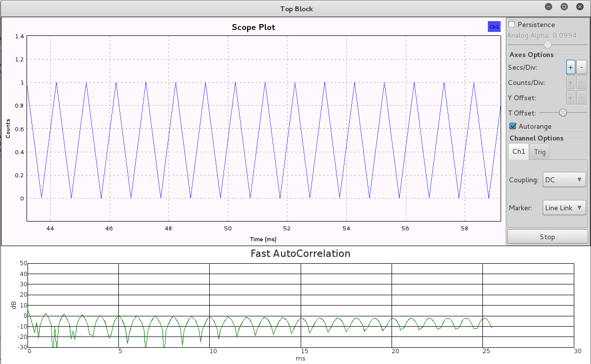Click the Y Offset plus button
Screen dimensions: 591x364
[570, 98]
